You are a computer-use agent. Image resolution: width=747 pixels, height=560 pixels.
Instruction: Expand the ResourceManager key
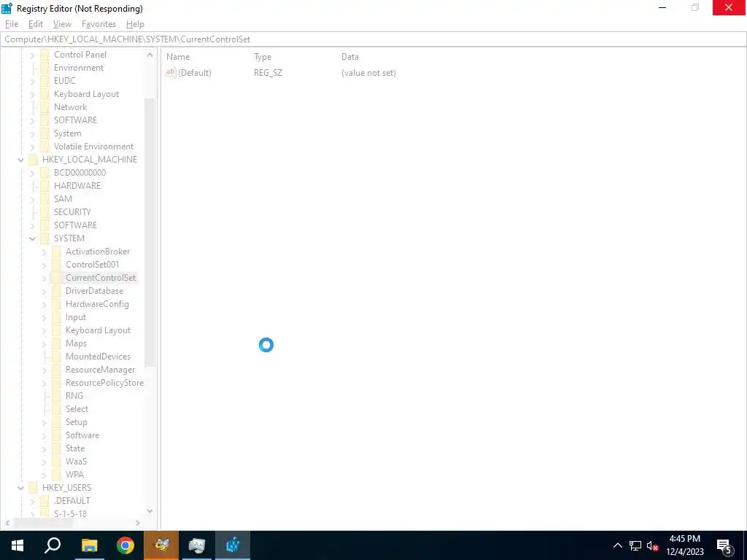coord(44,370)
